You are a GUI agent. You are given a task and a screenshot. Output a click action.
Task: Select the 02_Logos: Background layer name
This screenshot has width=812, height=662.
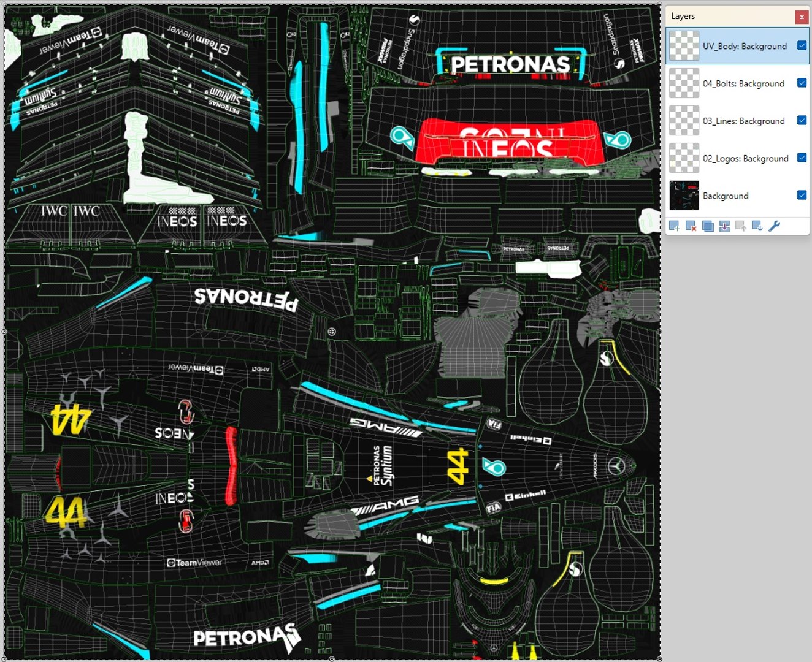click(x=746, y=158)
